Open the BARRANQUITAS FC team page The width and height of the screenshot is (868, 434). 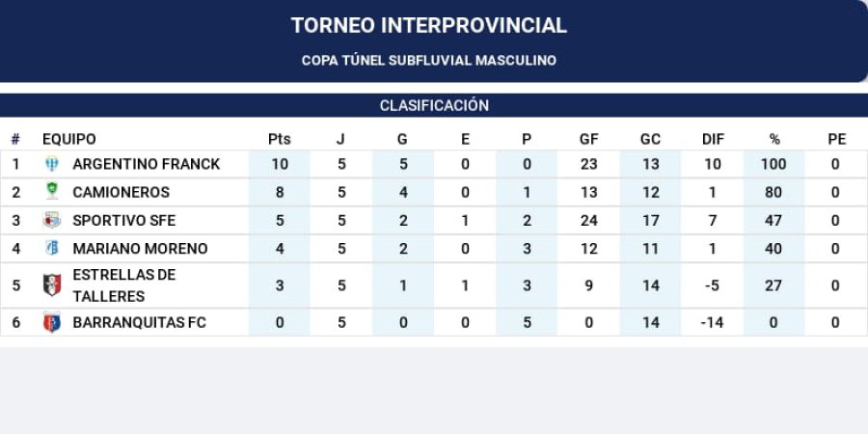140,322
